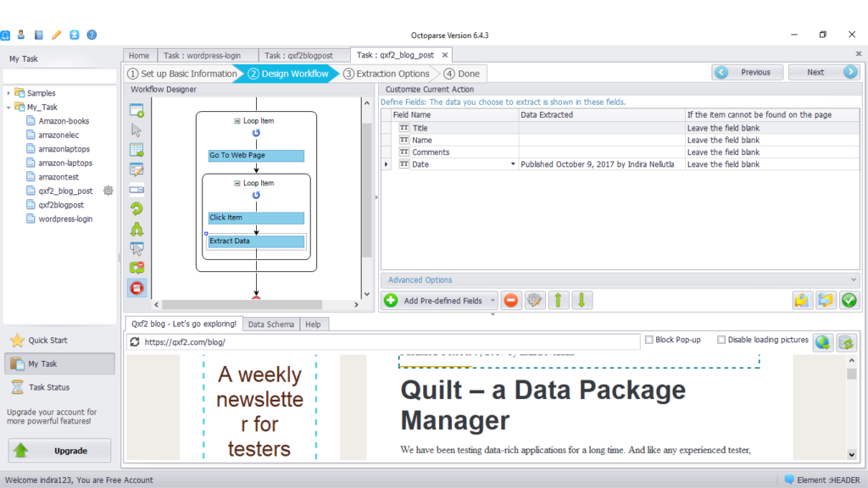The image size is (868, 488).
Task: Select the green loop arrow workflow tool
Action: pyautogui.click(x=136, y=208)
